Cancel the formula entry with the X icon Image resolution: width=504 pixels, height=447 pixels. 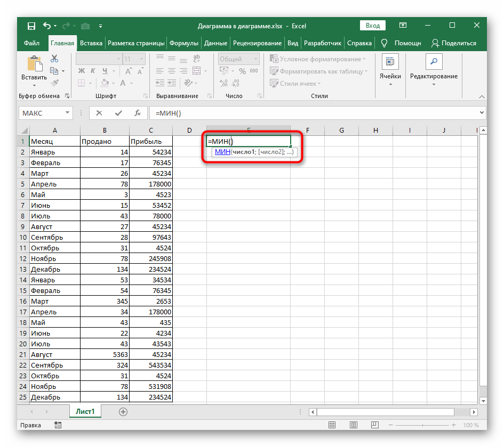coord(99,113)
